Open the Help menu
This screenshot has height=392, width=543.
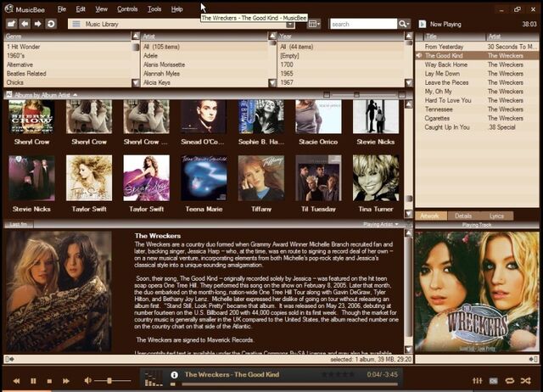point(176,9)
